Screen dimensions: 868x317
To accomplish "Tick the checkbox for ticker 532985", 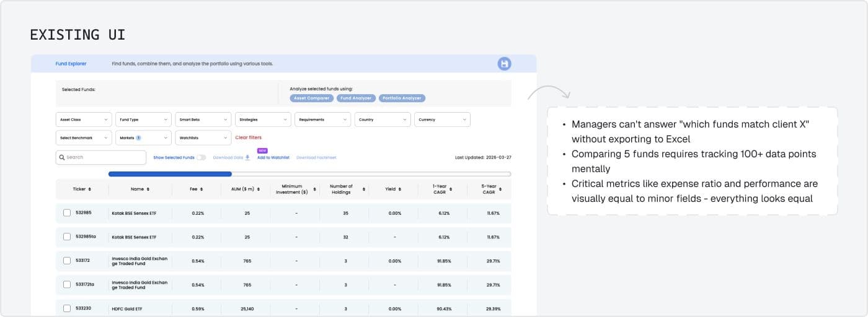I will click(x=67, y=213).
